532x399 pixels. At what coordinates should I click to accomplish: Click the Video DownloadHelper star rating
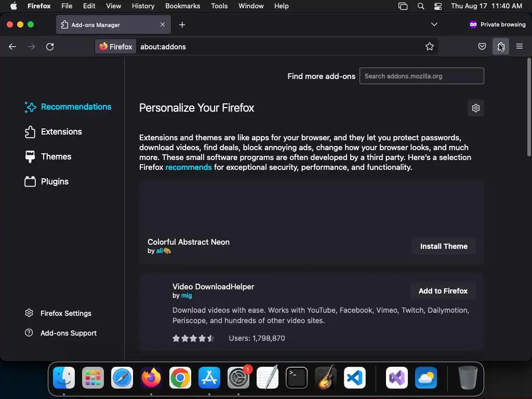point(193,338)
